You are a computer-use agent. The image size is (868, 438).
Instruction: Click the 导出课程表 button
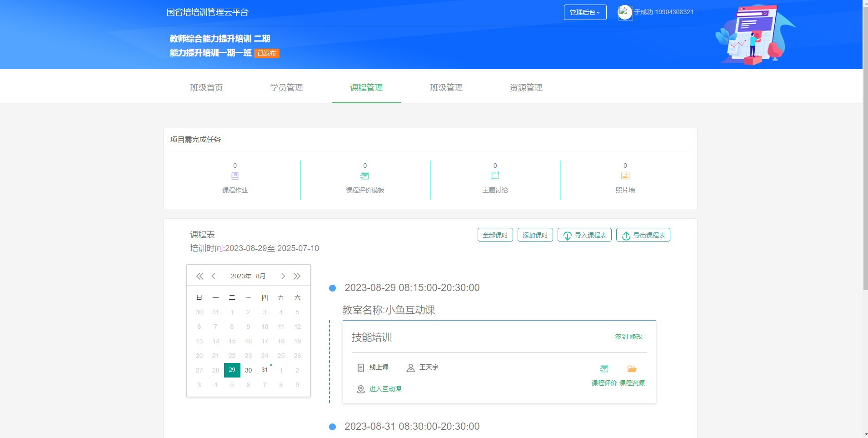click(643, 235)
